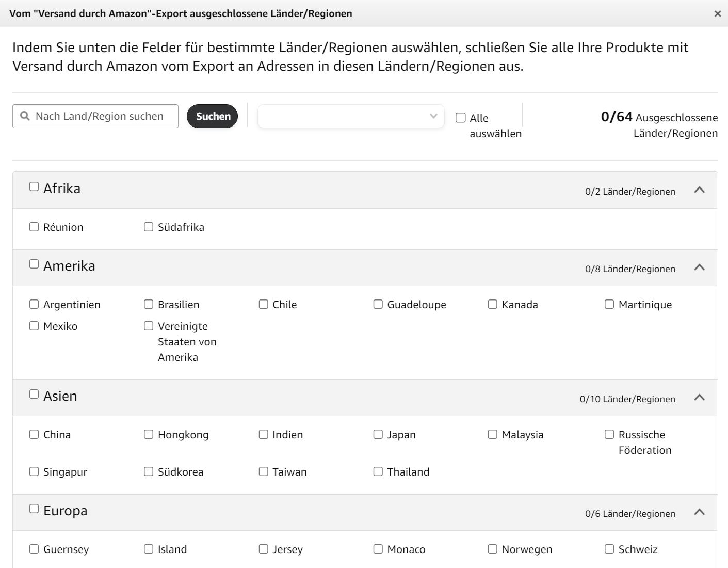Select all of Afrika checkbox

click(x=34, y=186)
